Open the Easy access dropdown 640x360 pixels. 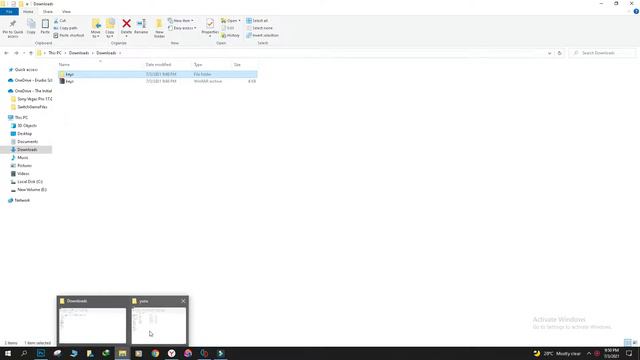182,28
